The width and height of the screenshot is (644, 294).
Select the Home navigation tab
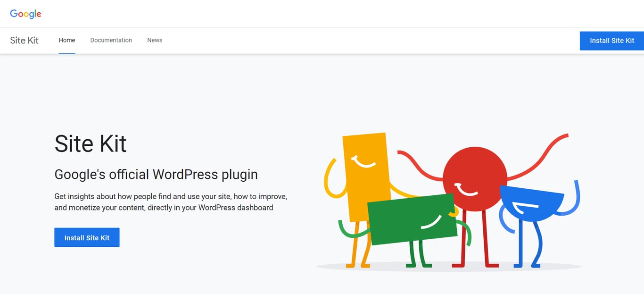[x=67, y=40]
